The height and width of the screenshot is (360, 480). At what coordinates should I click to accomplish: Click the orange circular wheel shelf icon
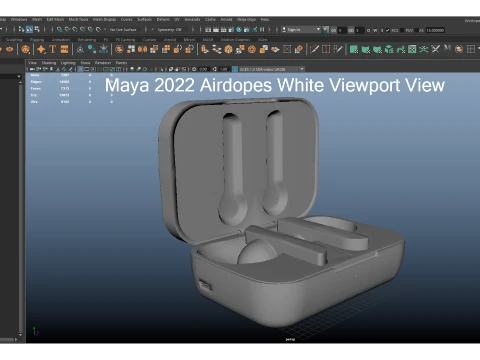point(252,49)
